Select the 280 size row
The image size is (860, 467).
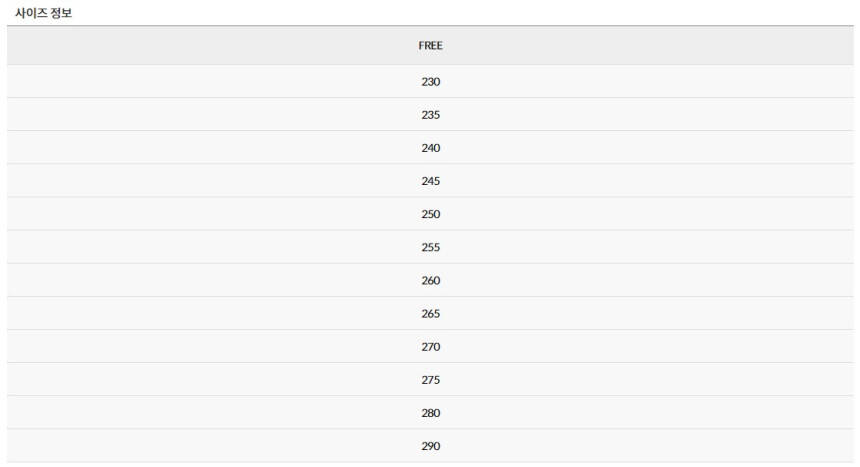pyautogui.click(x=430, y=412)
